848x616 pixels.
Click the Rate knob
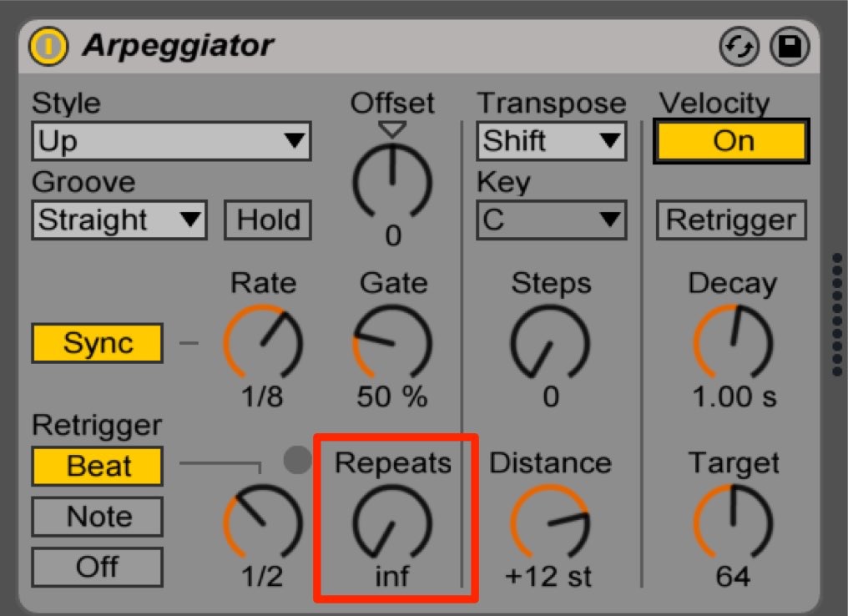[x=263, y=342]
